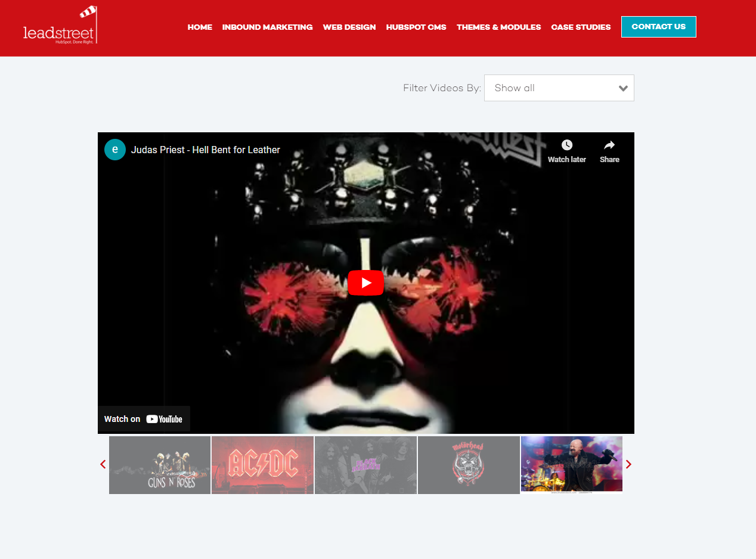Add the video to Watch later

567,151
